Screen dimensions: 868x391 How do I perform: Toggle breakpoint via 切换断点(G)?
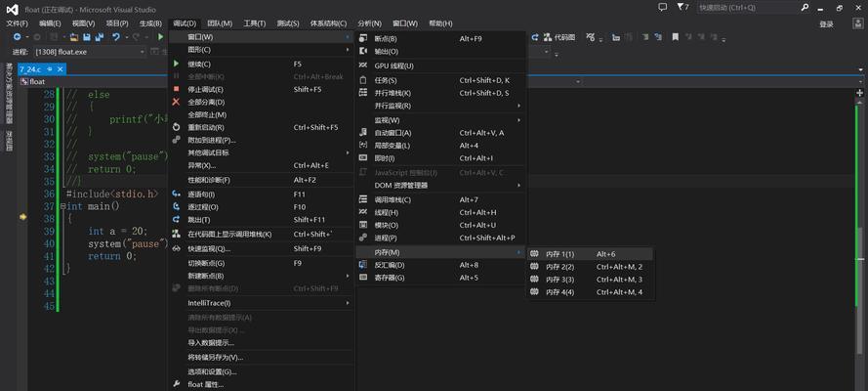click(x=261, y=263)
